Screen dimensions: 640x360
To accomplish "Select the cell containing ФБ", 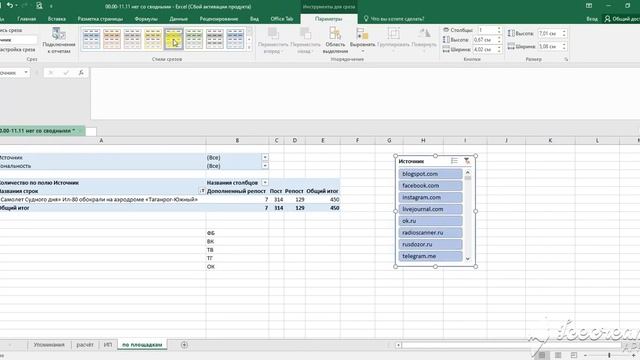I will coord(237,233).
